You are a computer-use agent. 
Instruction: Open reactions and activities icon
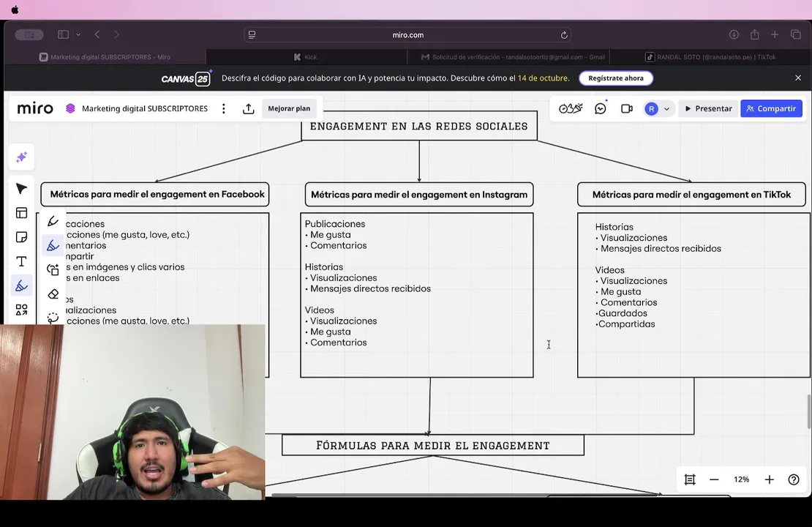[571, 108]
